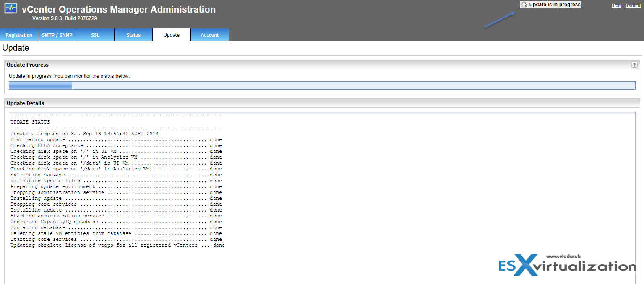The height and width of the screenshot is (284, 644).
Task: Click the 'Upgrading CapacityIQ database' log line
Action: click(116, 222)
